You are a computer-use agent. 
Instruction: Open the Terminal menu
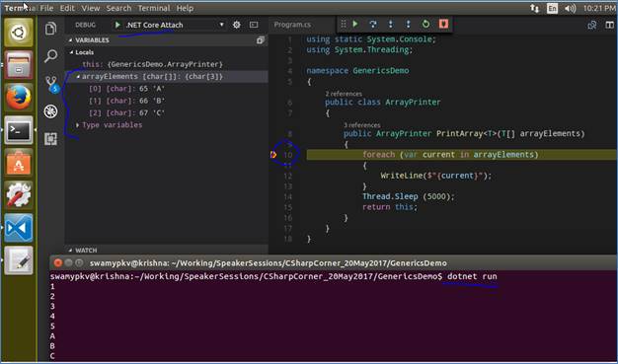pos(154,8)
